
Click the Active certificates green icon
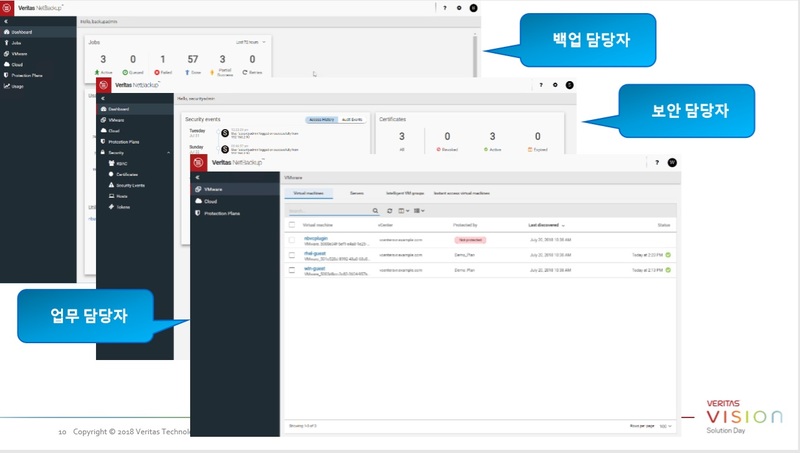click(486, 149)
